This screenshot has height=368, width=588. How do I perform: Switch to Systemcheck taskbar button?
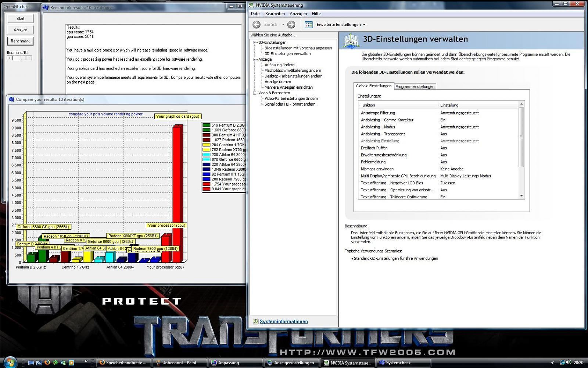click(x=403, y=363)
